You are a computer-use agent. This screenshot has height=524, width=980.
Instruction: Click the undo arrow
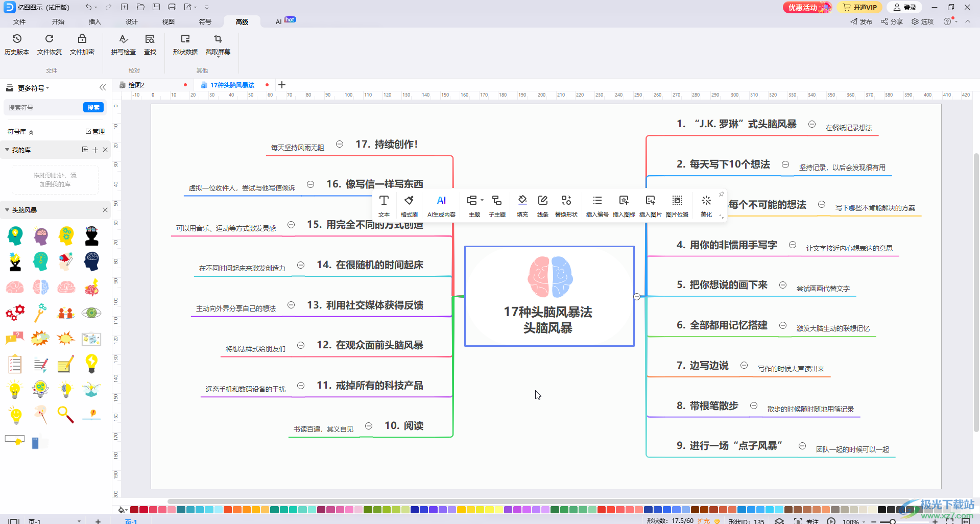[88, 7]
